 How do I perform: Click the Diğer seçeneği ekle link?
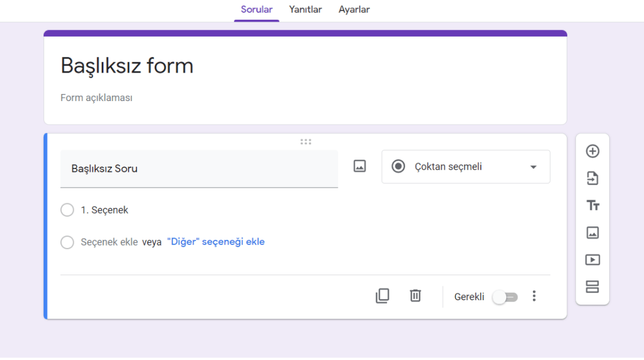(214, 242)
